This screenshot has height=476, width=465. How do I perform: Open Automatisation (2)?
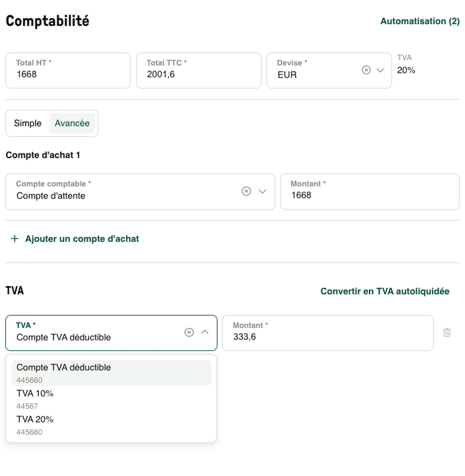[420, 21]
